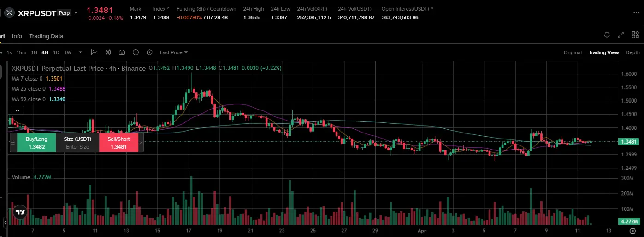This screenshot has width=644, height=237.
Task: Click the 24h High value 1.3655
Action: pos(251,17)
